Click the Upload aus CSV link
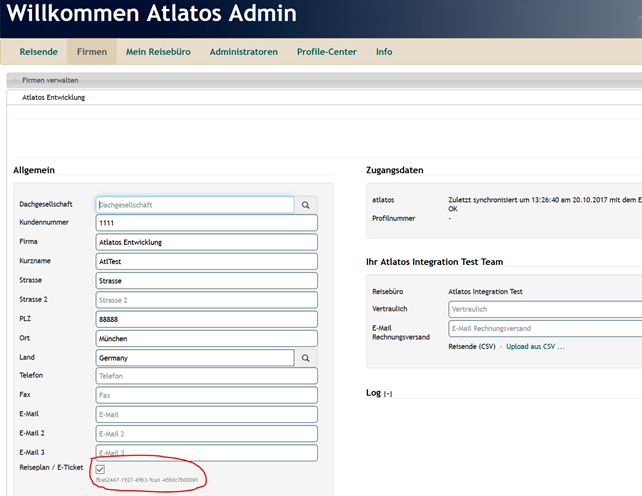The height and width of the screenshot is (496, 642). (x=535, y=347)
